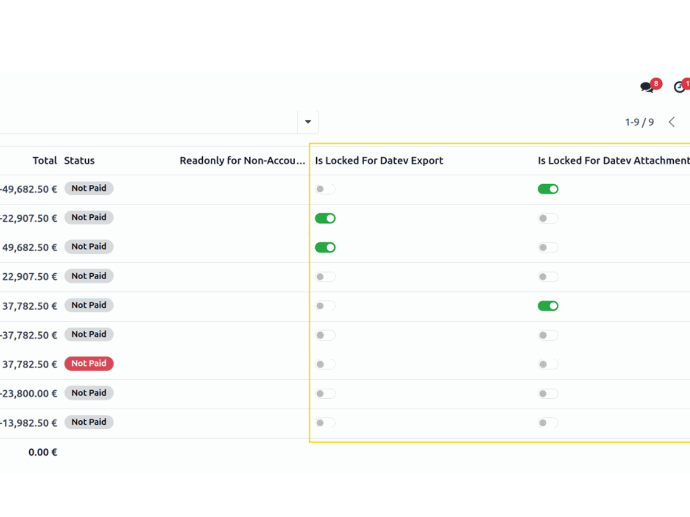Image resolution: width=690 pixels, height=517 pixels.
Task: Click the 0.00 € sum total
Action: point(43,452)
